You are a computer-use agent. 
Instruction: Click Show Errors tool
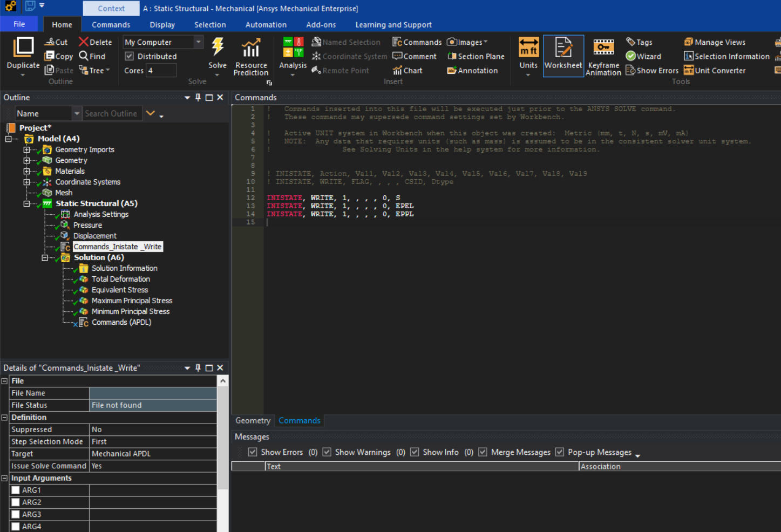click(652, 70)
